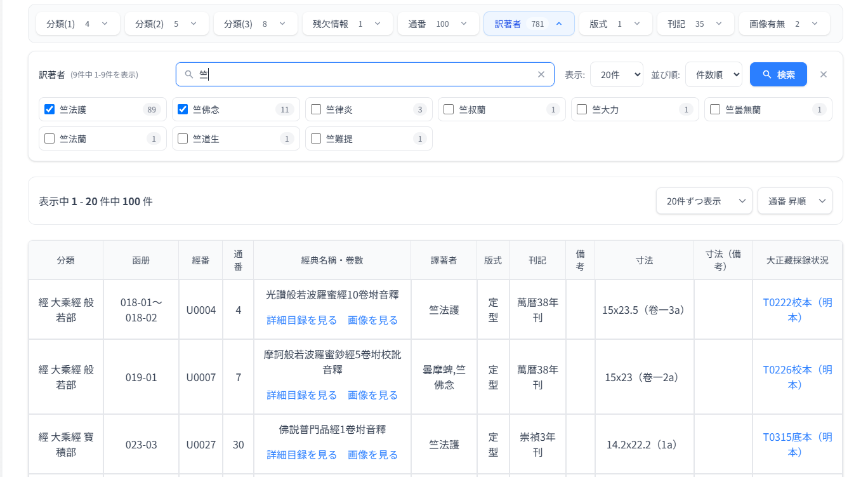The height and width of the screenshot is (477, 868).
Task: Close the 訳著者 filter panel
Action: coord(824,74)
